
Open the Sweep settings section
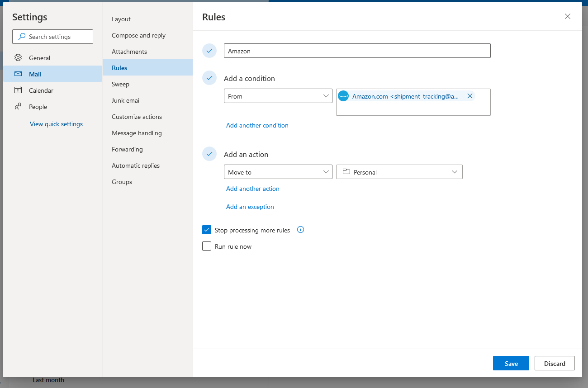click(120, 84)
